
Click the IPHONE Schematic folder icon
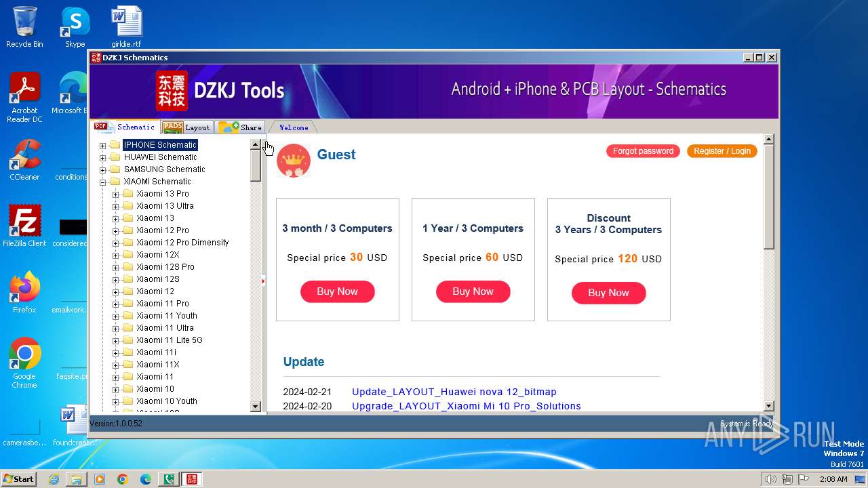click(x=115, y=145)
